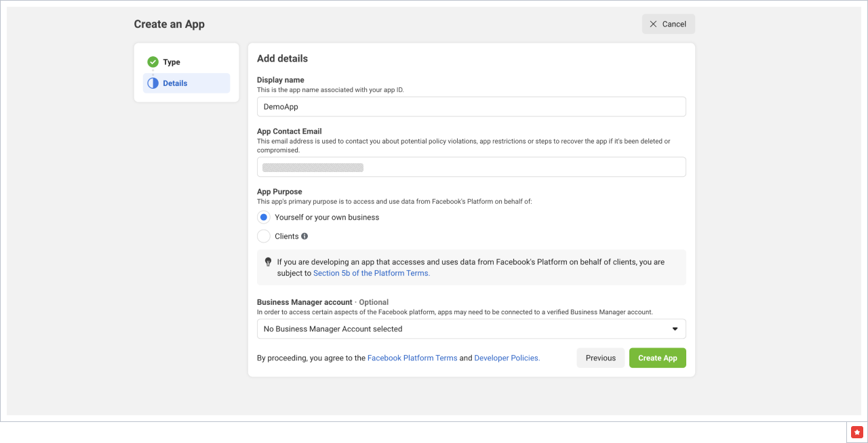Click the lightbulb icon in the notice box
Viewport: 868px width, 443px height.
coord(268,262)
